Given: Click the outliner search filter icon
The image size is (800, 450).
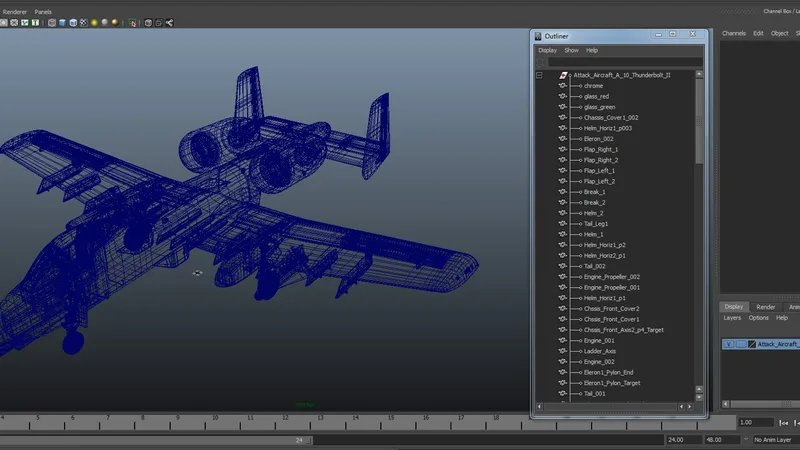Looking at the screenshot, I should tap(540, 62).
